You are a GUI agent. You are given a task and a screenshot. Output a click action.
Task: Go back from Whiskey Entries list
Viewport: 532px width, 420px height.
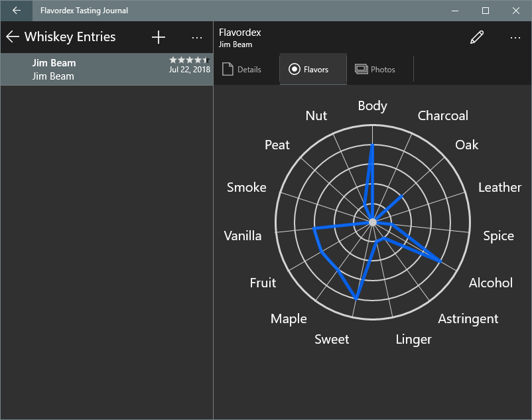click(x=13, y=36)
